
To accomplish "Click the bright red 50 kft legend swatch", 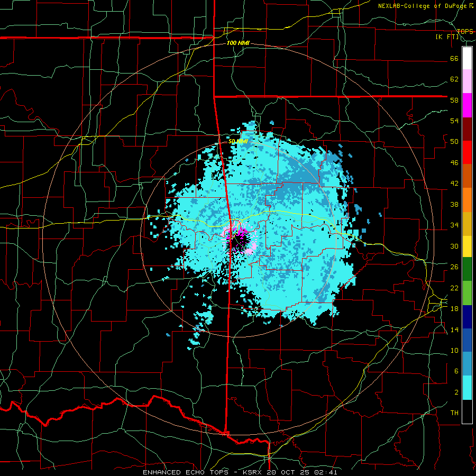I will [467, 152].
